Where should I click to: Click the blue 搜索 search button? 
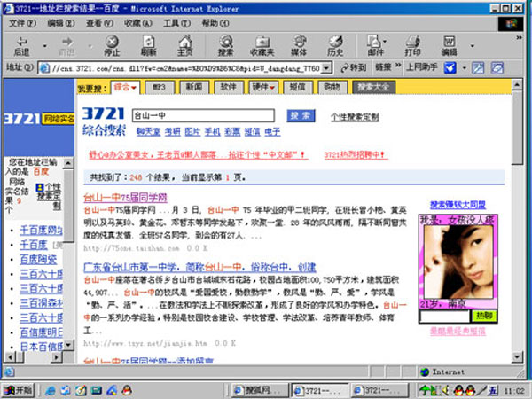point(301,115)
